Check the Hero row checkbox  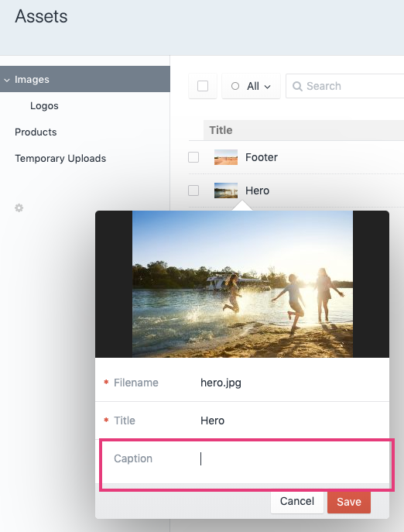click(193, 190)
